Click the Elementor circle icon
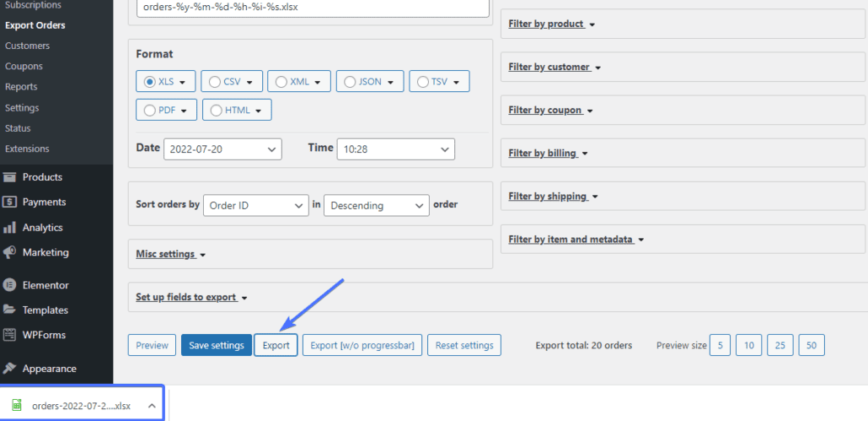 coord(9,285)
